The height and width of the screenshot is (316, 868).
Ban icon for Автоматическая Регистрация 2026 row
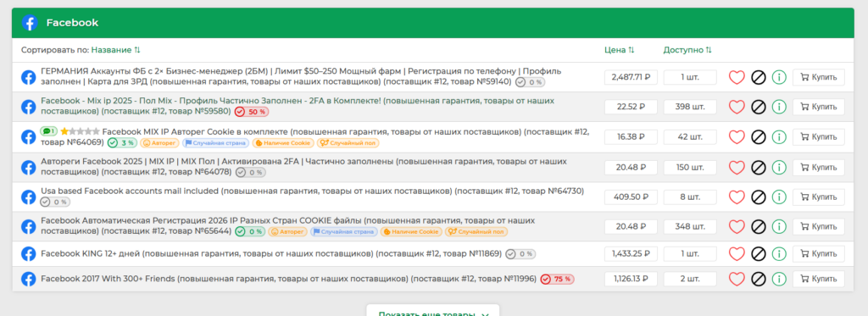point(759,226)
